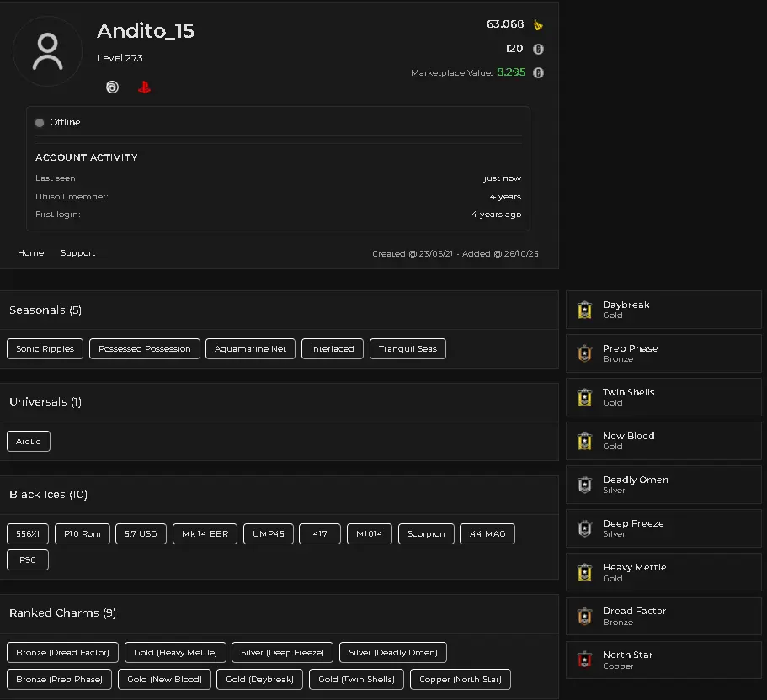This screenshot has height=700, width=767.
Task: Select the Arctic universal skin tag
Action: pos(29,442)
